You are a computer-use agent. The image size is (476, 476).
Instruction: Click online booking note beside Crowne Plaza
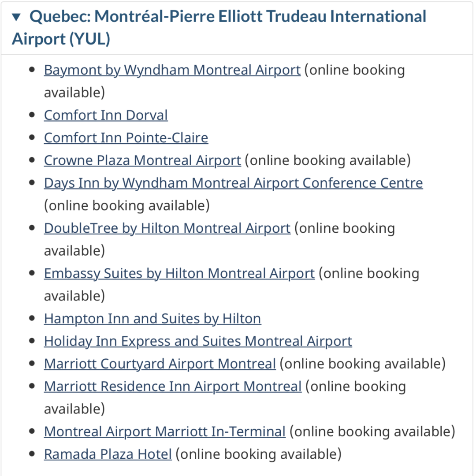pos(327,160)
